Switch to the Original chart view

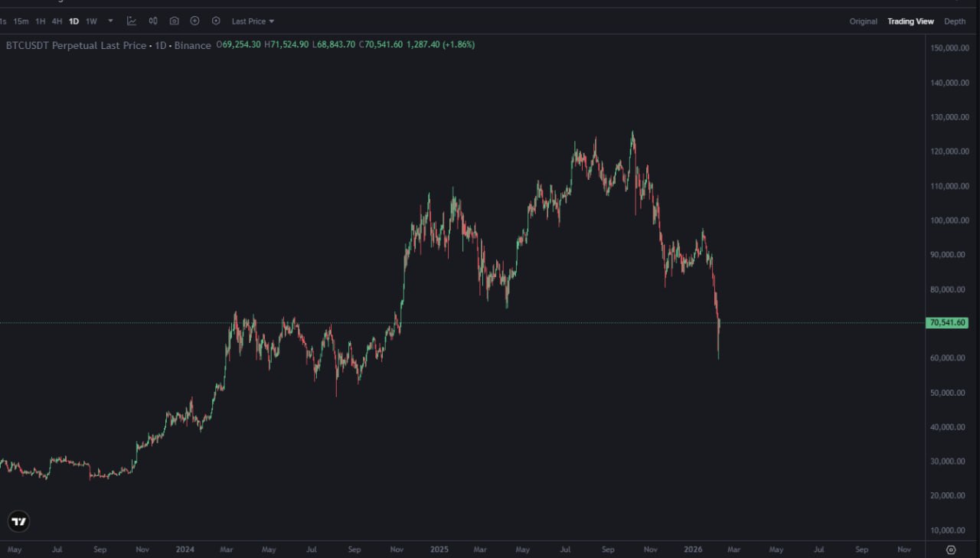863,21
